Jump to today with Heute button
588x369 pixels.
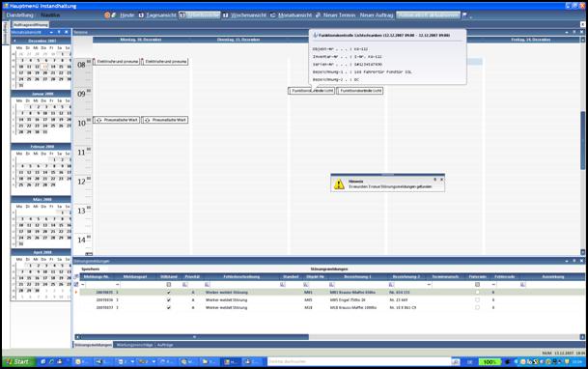click(x=127, y=15)
